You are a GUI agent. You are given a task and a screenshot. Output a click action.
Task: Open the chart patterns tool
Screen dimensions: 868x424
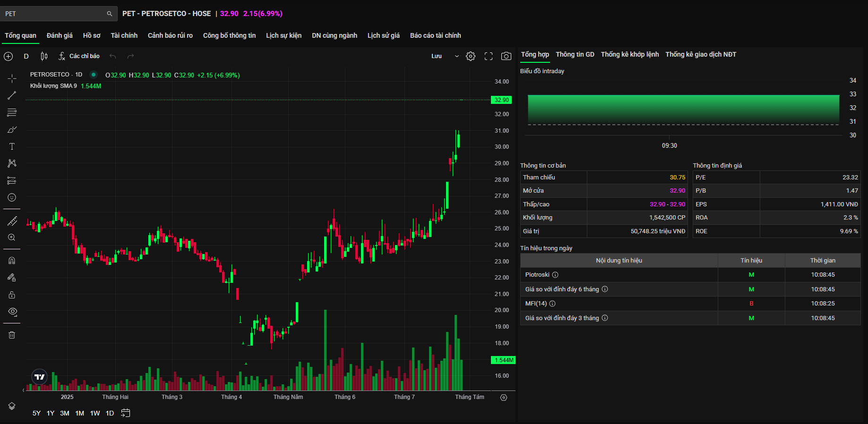12,163
